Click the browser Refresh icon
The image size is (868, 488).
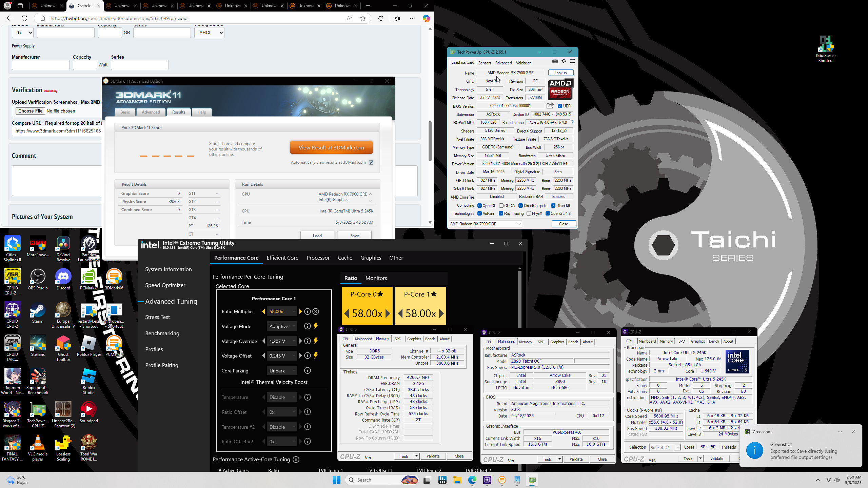(24, 18)
